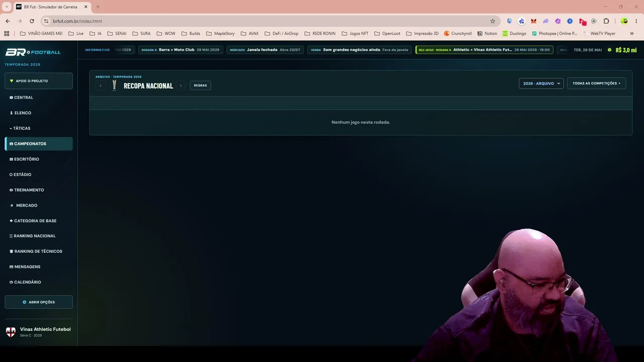Go to Categoria de Base
The height and width of the screenshot is (362, 644).
point(39,221)
